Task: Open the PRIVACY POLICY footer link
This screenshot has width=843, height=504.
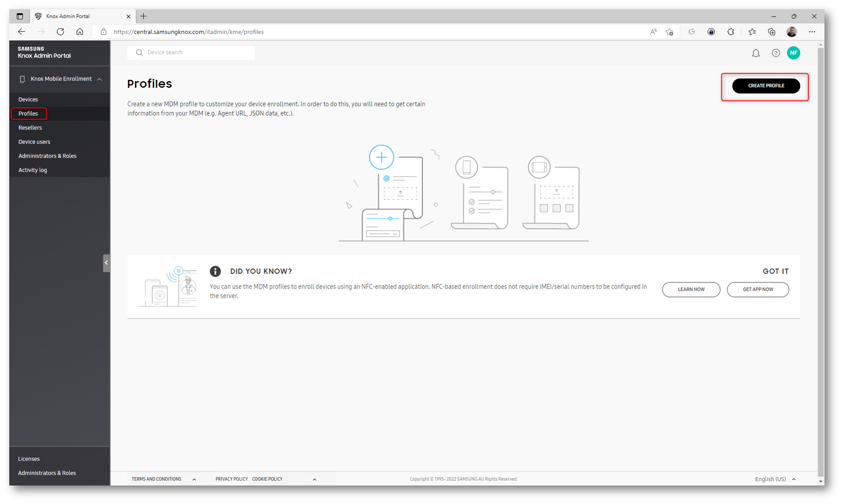Action: coord(231,479)
